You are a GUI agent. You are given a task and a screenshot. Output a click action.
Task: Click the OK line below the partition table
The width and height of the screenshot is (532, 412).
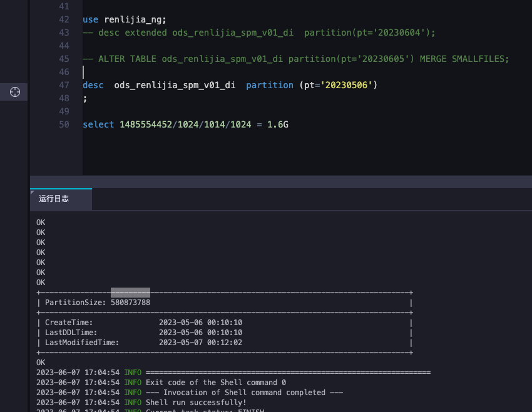click(41, 363)
